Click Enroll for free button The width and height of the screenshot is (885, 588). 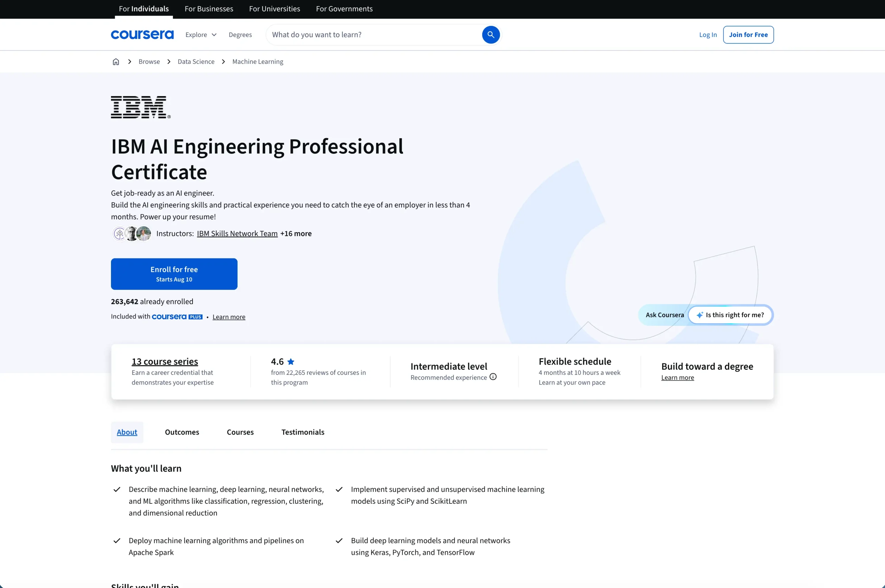[x=174, y=274]
